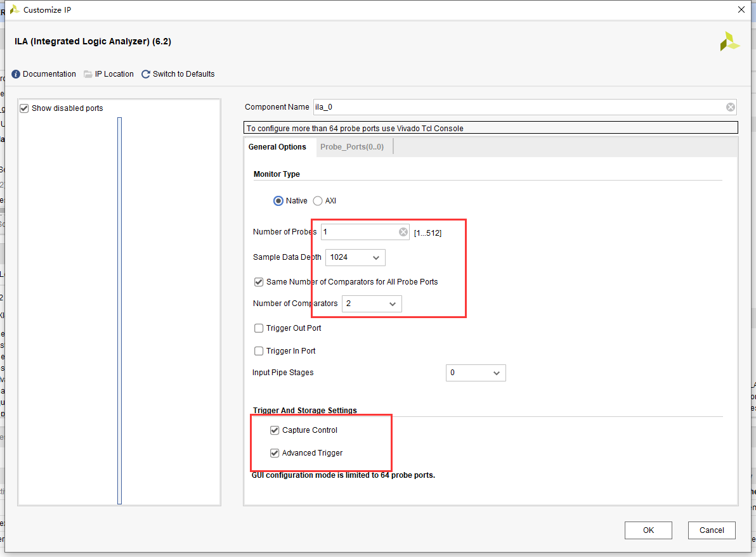Viewport: 756px width, 557px height.
Task: Clear the Component Name field with the X icon
Action: pos(731,107)
